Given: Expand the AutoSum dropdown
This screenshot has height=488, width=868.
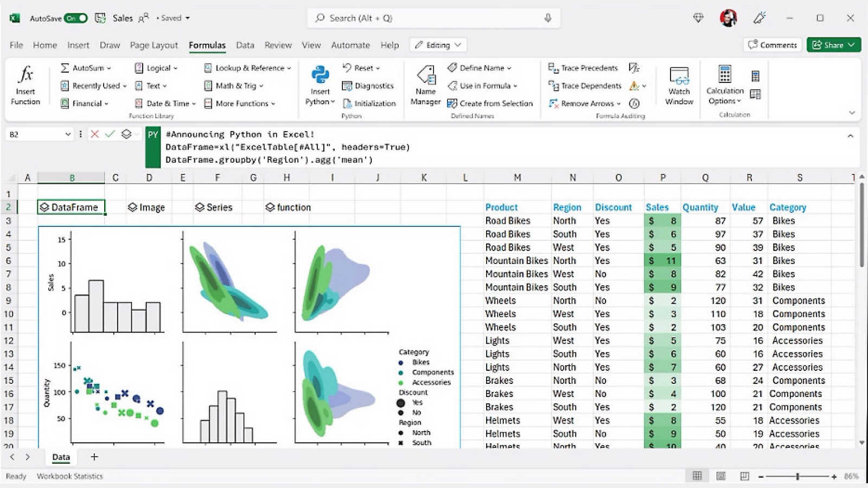Looking at the screenshot, I should [x=109, y=68].
